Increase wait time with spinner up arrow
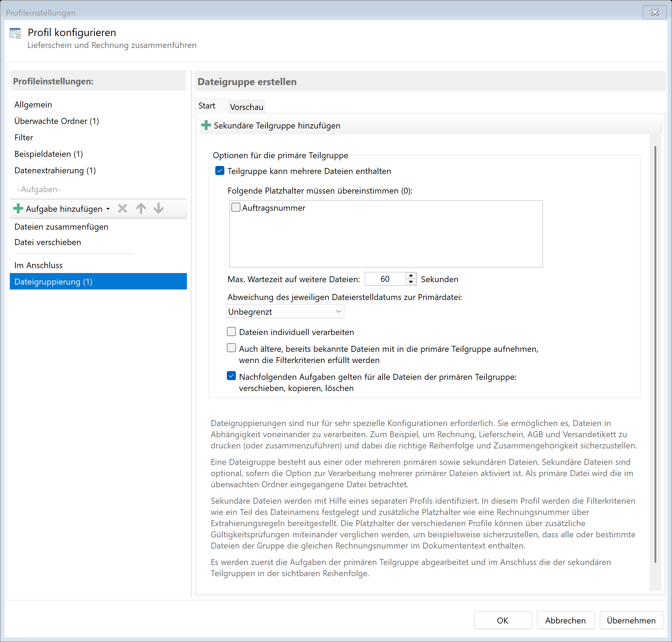This screenshot has width=672, height=642. [411, 276]
